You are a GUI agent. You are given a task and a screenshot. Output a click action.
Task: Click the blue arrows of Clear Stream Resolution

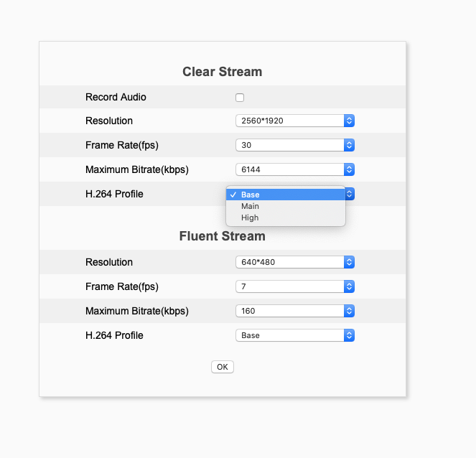point(349,121)
